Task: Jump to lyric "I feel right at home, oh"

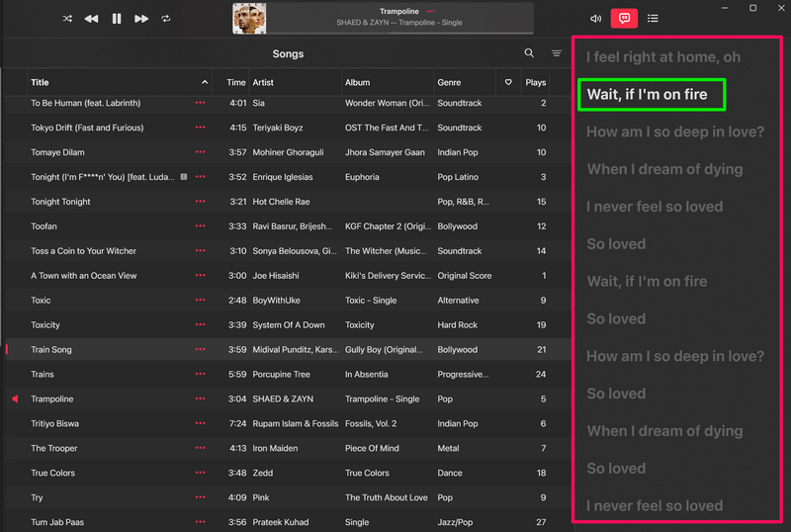Action: click(663, 57)
